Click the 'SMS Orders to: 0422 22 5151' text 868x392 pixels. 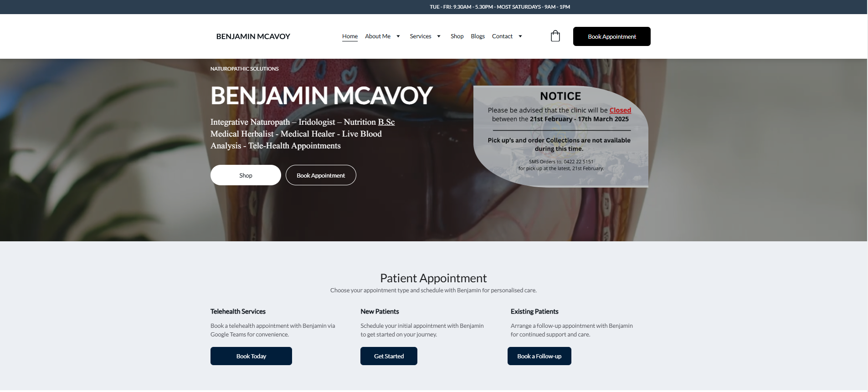pos(561,162)
